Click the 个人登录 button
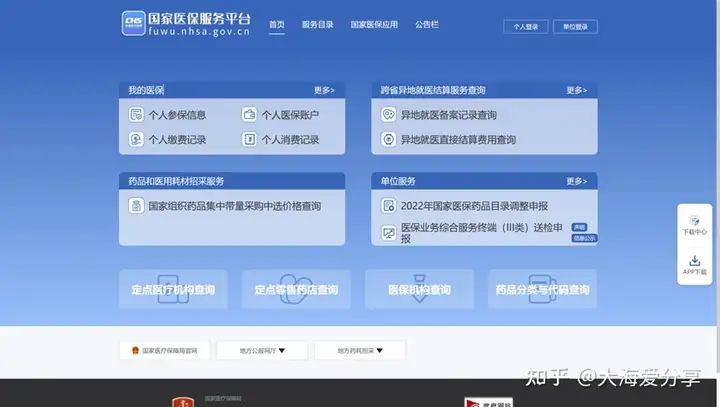The width and height of the screenshot is (720, 407). tap(526, 27)
